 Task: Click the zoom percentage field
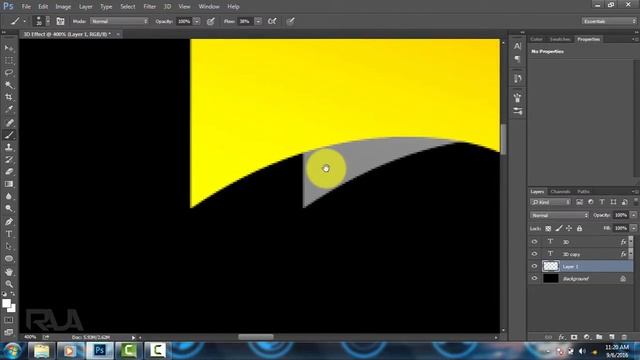pos(30,337)
